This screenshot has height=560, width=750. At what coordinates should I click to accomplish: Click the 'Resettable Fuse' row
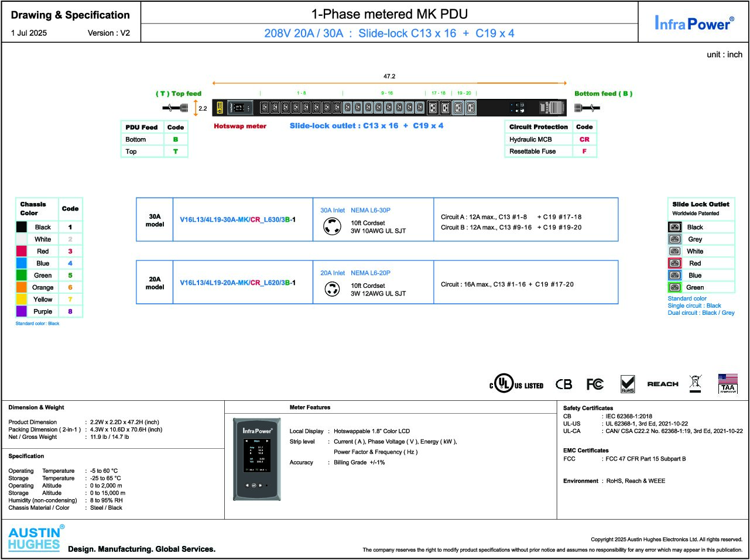pos(550,151)
